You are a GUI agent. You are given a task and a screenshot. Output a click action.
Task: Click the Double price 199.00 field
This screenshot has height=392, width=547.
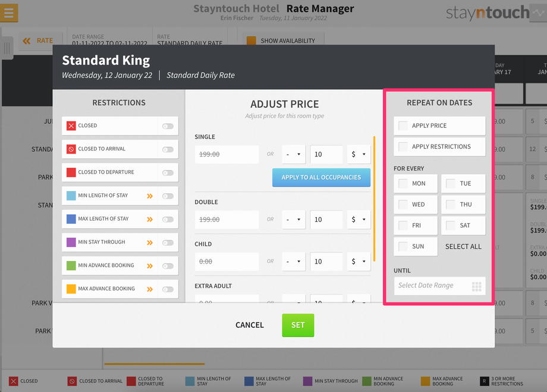tap(227, 220)
